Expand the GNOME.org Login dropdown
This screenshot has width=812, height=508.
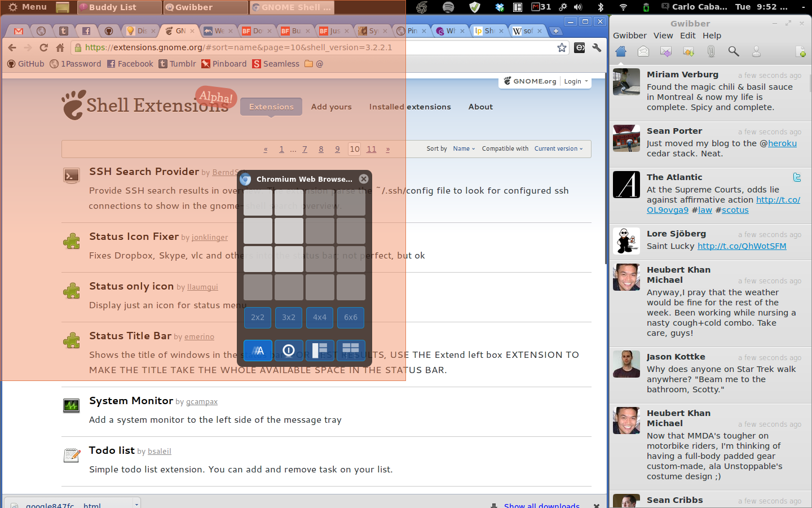pos(576,81)
